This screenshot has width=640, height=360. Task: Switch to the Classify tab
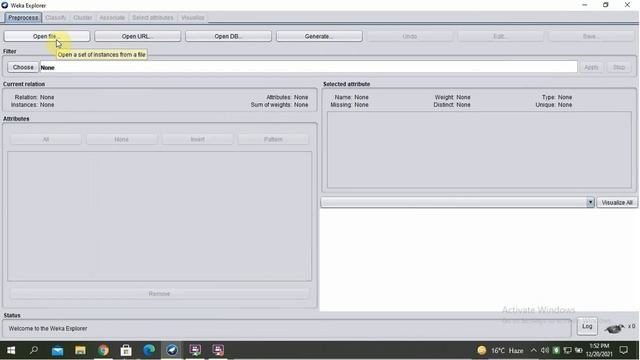click(x=56, y=18)
